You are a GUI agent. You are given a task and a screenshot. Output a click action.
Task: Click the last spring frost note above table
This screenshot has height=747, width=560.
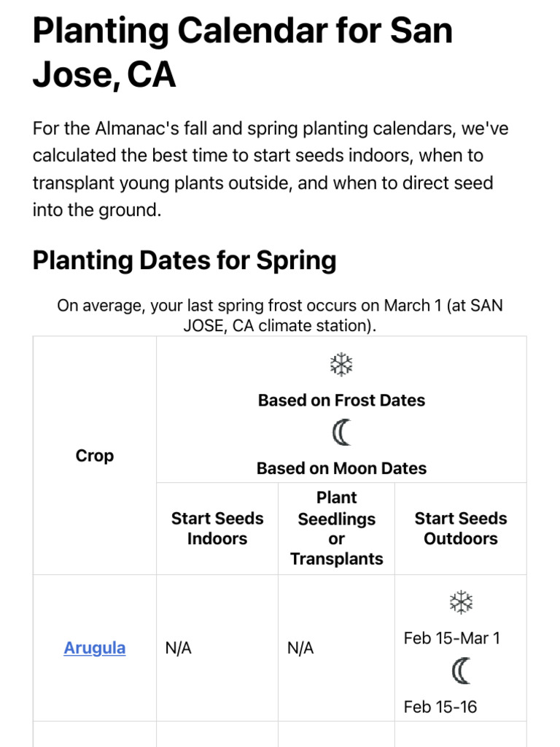pos(280,315)
